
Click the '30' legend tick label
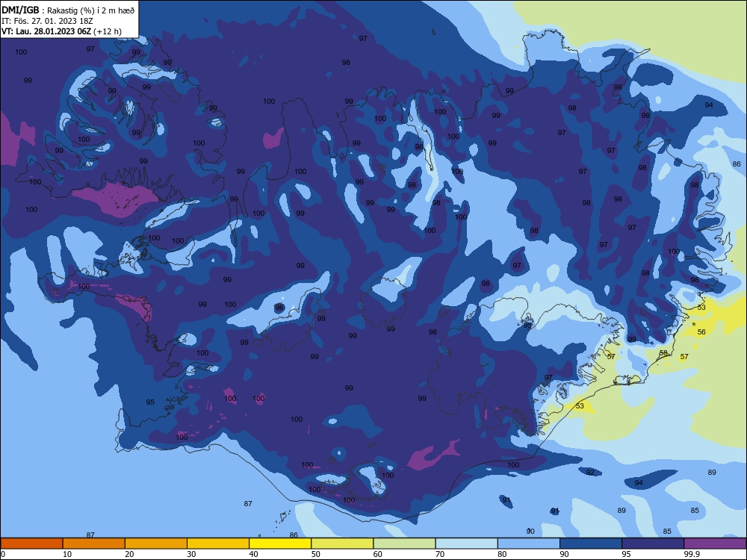191,554
